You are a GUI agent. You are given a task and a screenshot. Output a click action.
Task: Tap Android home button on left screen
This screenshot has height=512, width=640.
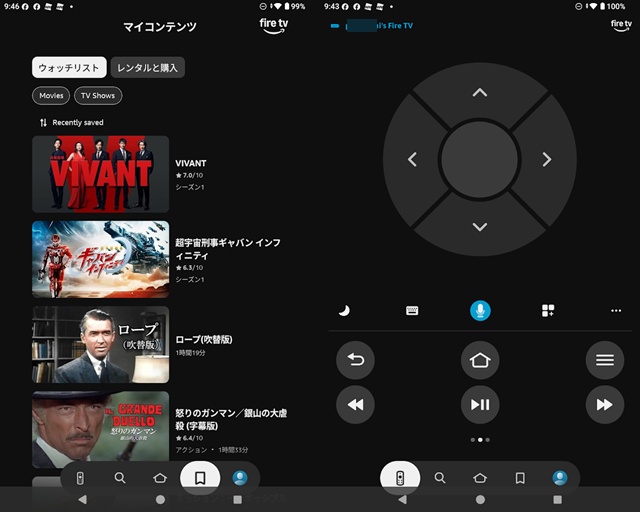[160, 499]
